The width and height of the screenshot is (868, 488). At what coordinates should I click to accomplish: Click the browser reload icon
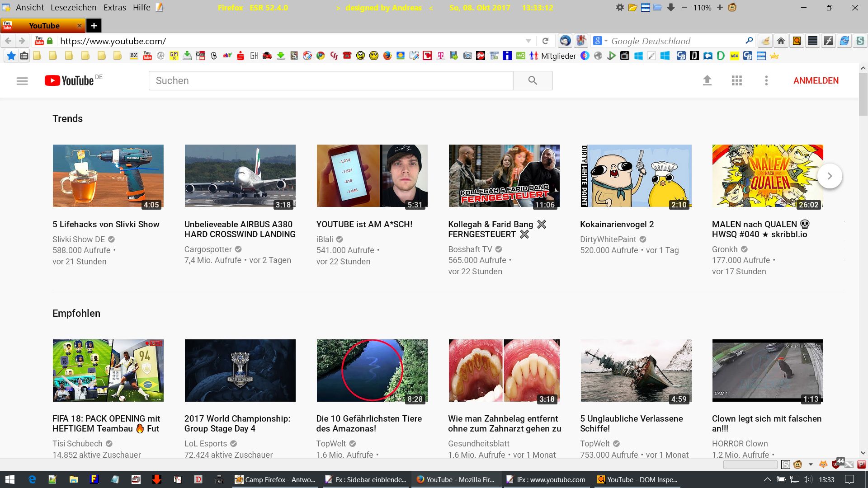545,41
